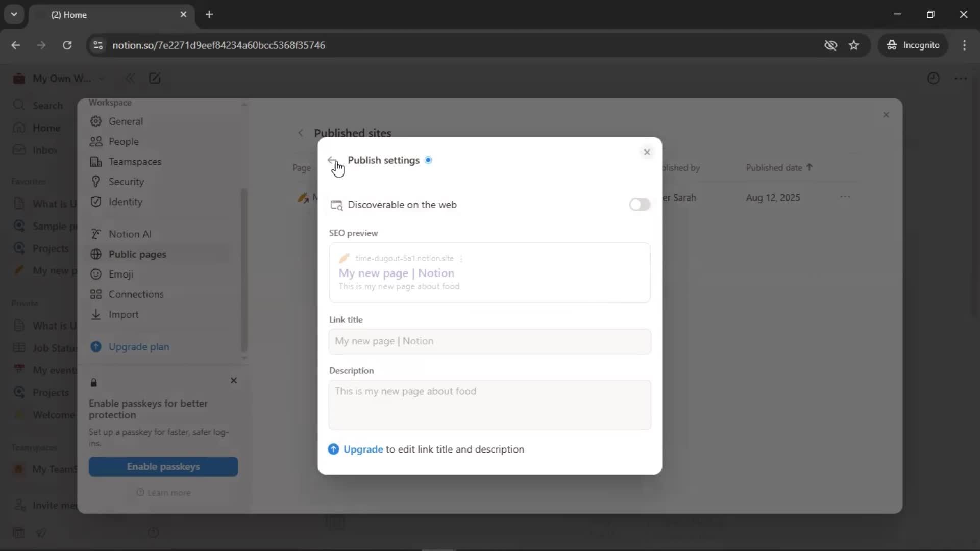Screen dimensions: 980x551
Task: Open the Sample page in Favorites
Action: tap(44, 226)
